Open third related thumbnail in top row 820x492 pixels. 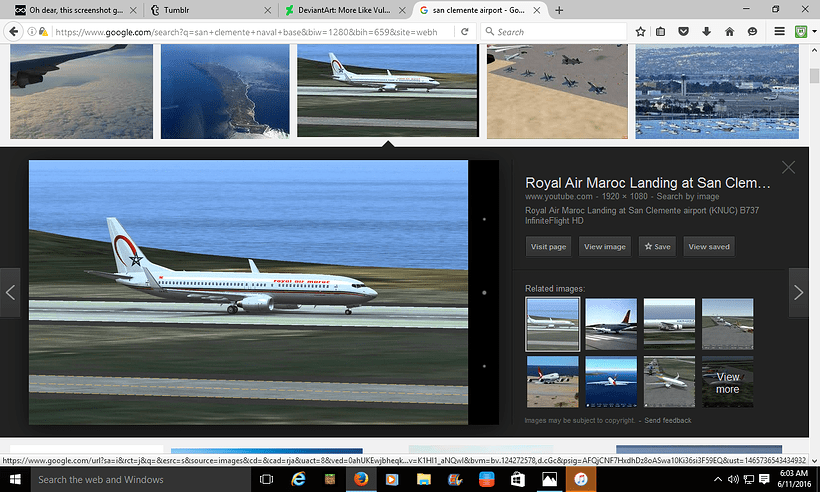pyautogui.click(x=669, y=324)
